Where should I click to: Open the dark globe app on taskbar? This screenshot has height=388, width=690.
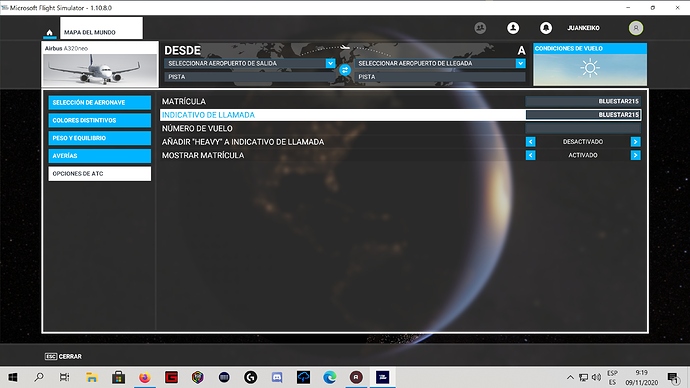[224, 377]
